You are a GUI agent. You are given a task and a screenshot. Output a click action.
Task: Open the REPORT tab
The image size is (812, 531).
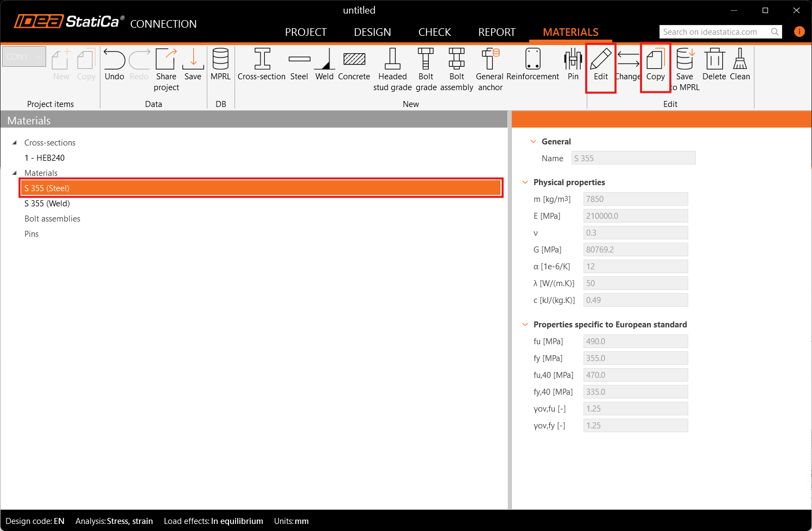tap(497, 32)
